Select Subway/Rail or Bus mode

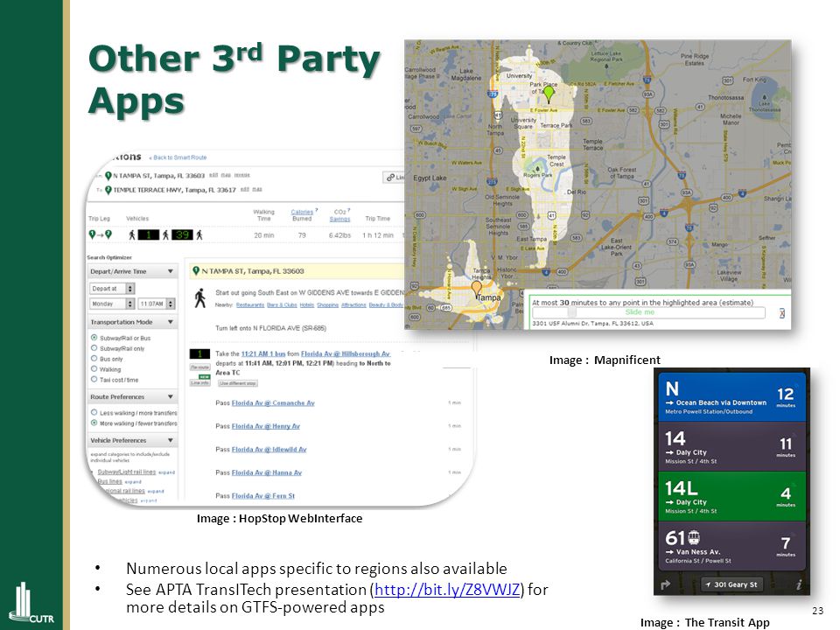(94, 338)
